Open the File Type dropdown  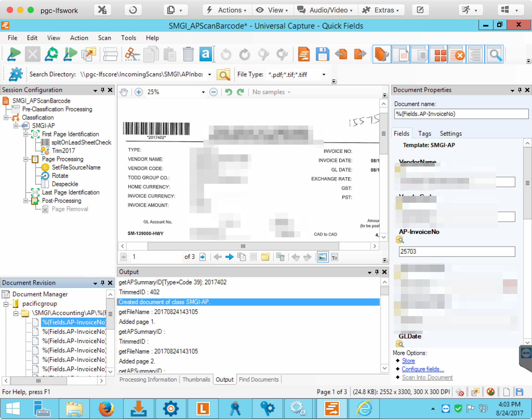[x=324, y=75]
